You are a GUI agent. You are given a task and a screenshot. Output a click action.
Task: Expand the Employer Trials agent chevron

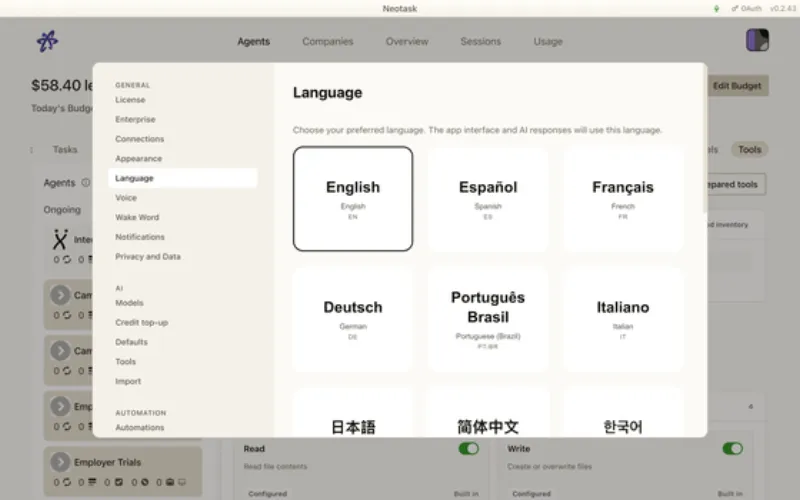pos(60,462)
